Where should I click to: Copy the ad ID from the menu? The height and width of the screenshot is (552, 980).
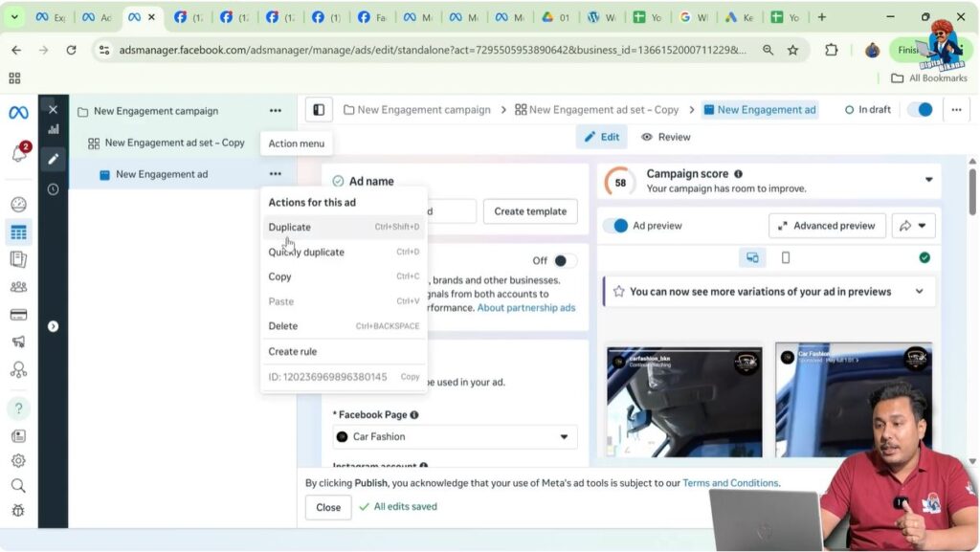coord(410,377)
